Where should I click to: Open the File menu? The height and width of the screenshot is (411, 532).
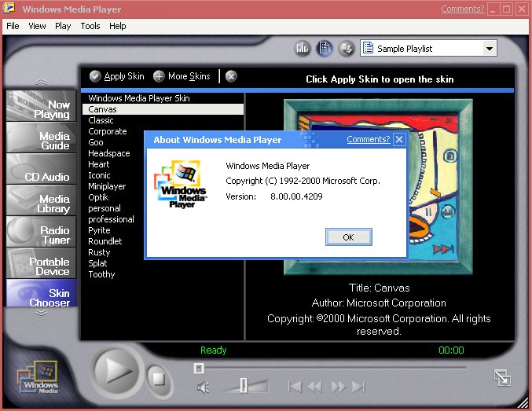[13, 26]
